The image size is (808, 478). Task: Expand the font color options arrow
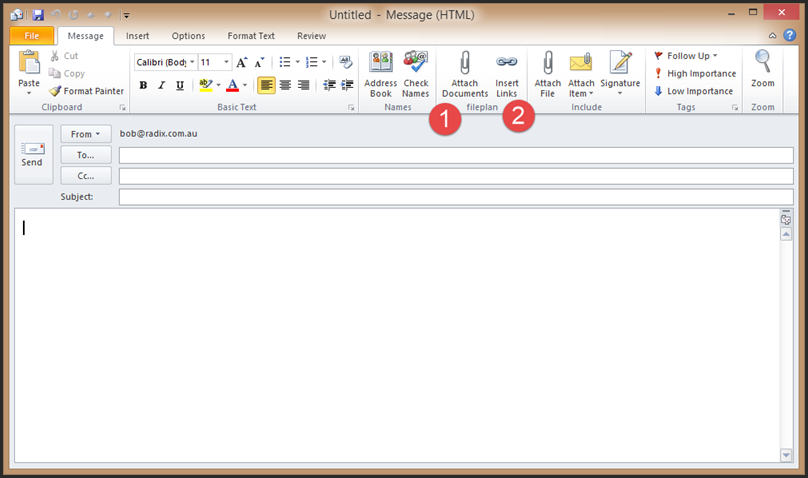[x=245, y=85]
